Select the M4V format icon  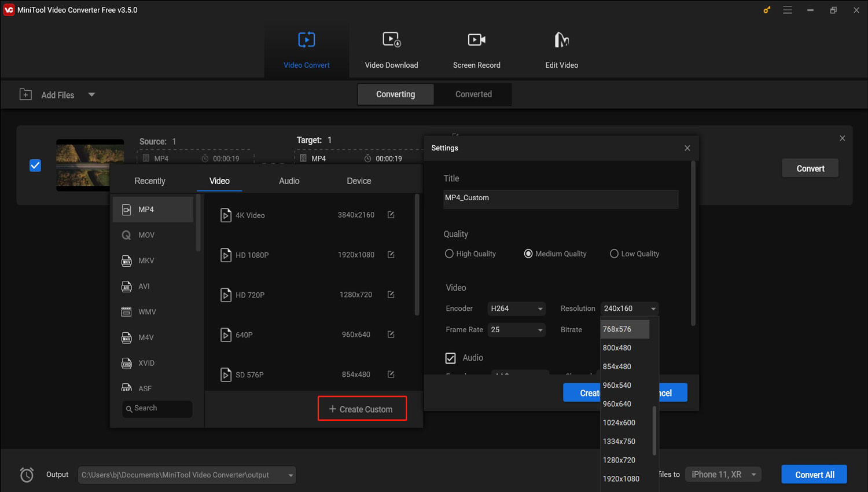tap(126, 337)
